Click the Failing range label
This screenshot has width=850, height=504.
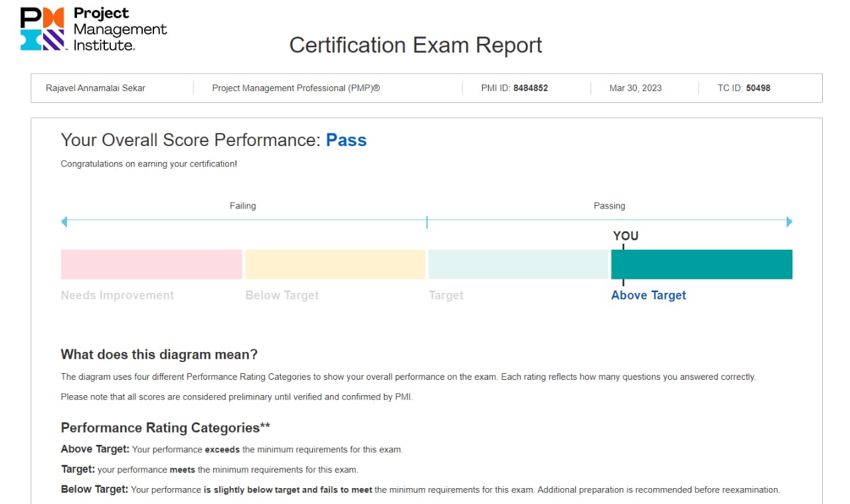[x=243, y=206]
